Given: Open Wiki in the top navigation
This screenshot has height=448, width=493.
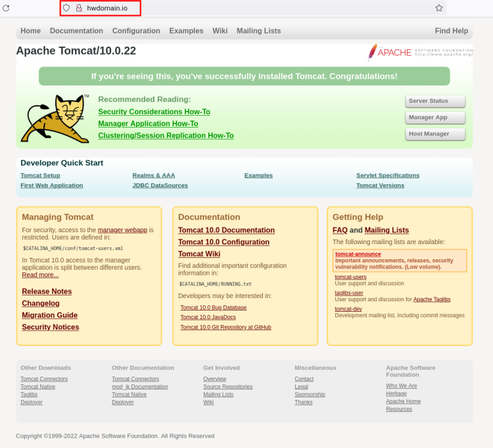Looking at the screenshot, I should tap(220, 31).
